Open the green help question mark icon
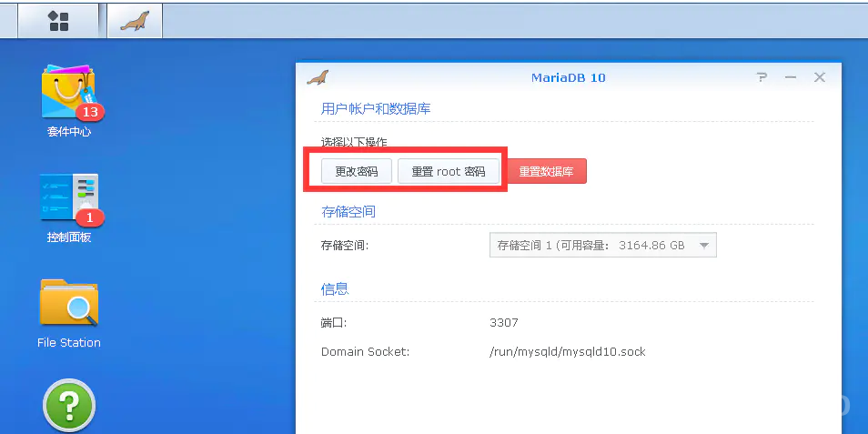 (69, 406)
